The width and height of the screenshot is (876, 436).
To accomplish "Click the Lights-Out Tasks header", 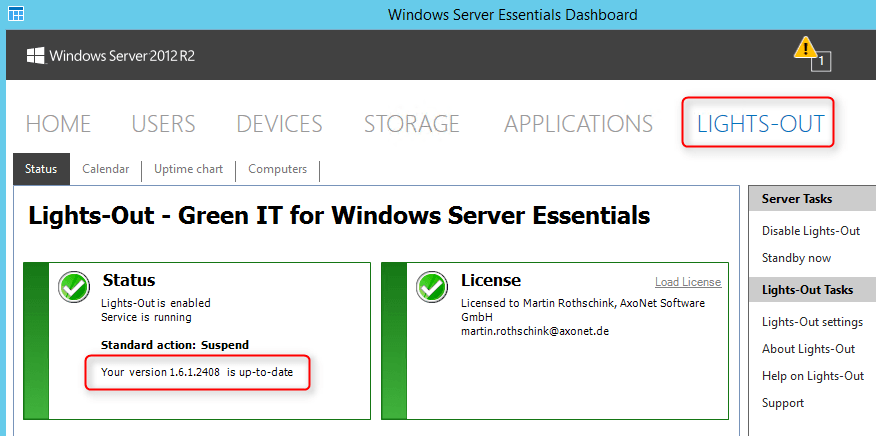I will point(812,290).
